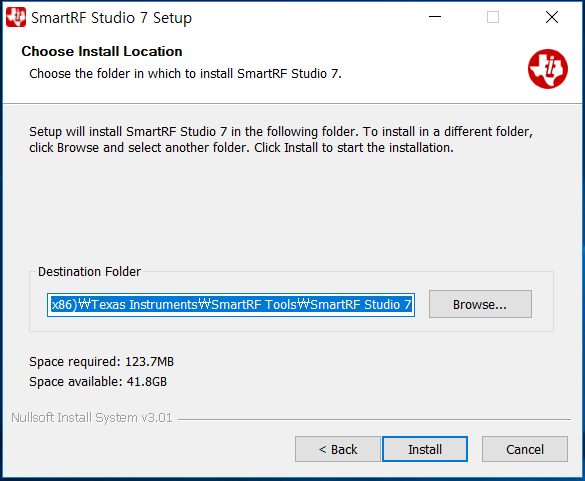Start installation with the Install button
Viewport: 585px width, 481px height.
425,449
